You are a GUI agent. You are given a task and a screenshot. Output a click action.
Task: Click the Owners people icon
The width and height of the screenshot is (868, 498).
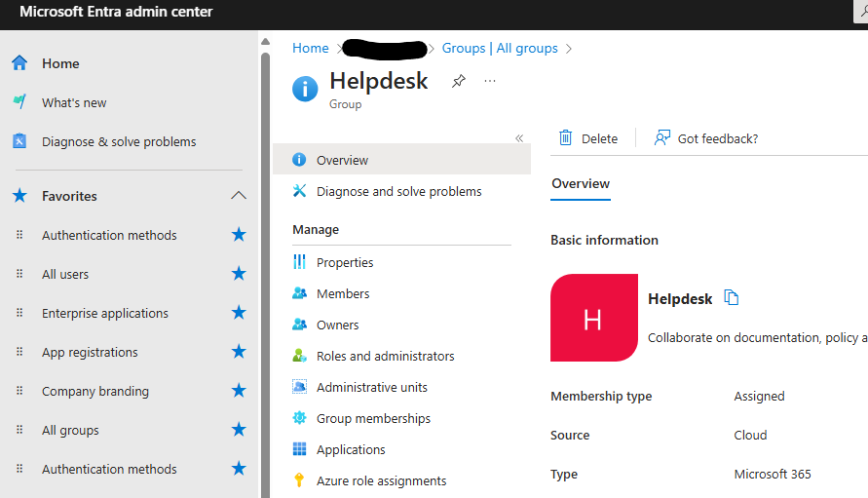point(299,325)
